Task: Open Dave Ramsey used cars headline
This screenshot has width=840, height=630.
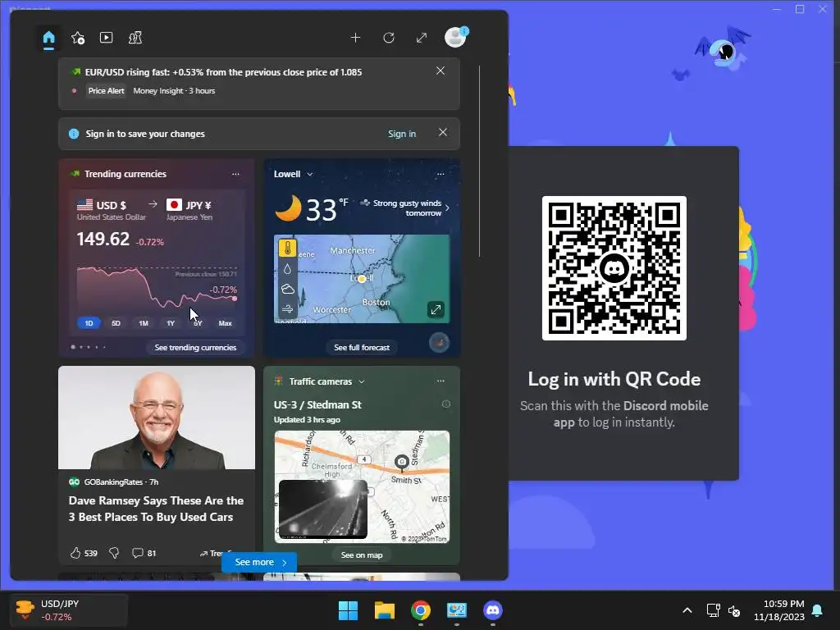Action: point(156,509)
